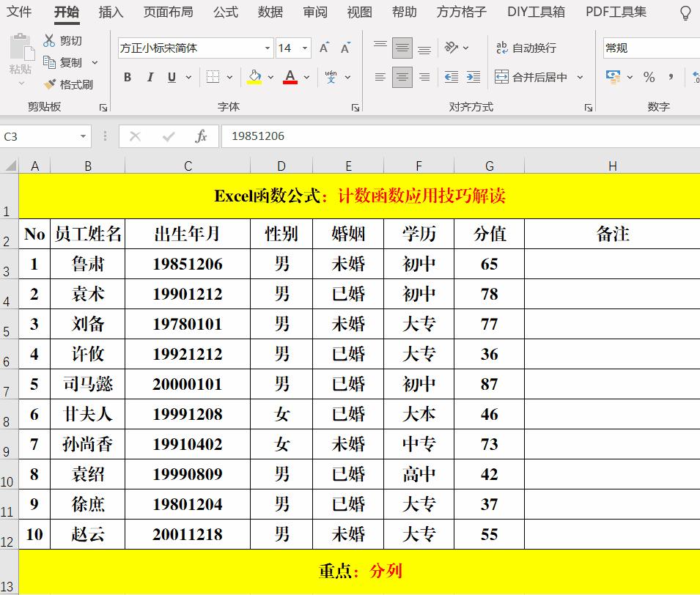
Task: Click the Name Box showing C3
Action: point(40,136)
